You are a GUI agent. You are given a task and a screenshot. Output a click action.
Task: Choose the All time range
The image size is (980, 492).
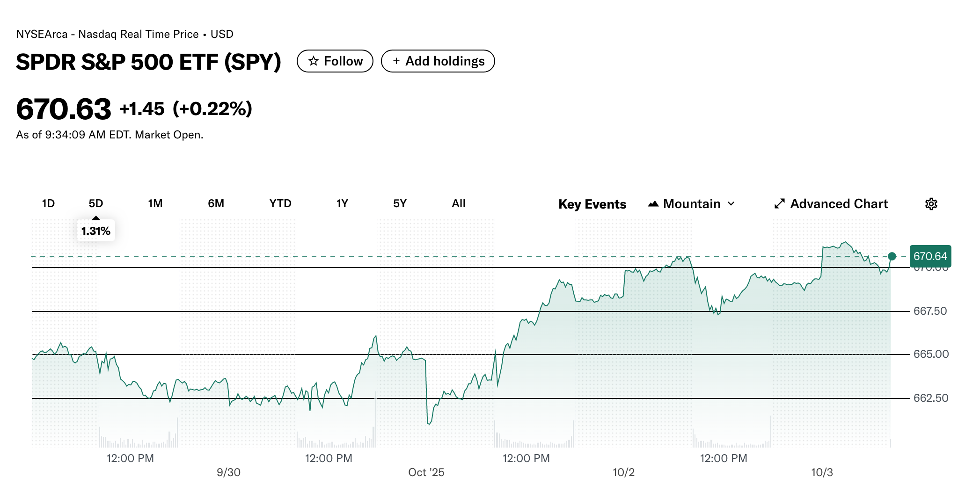(459, 203)
